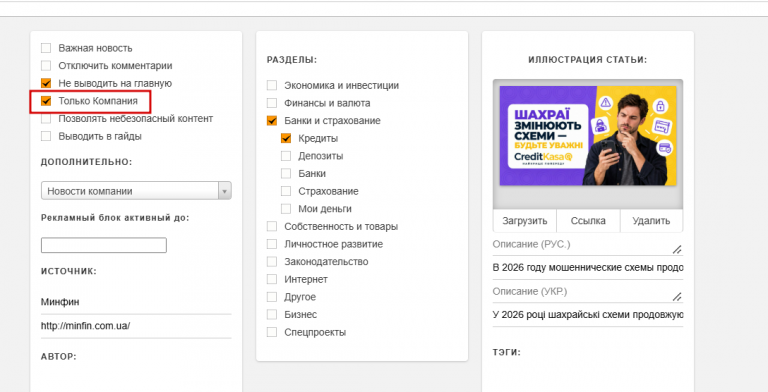This screenshot has height=392, width=768.
Task: Click the Ukrainian description text field
Action: click(x=588, y=315)
